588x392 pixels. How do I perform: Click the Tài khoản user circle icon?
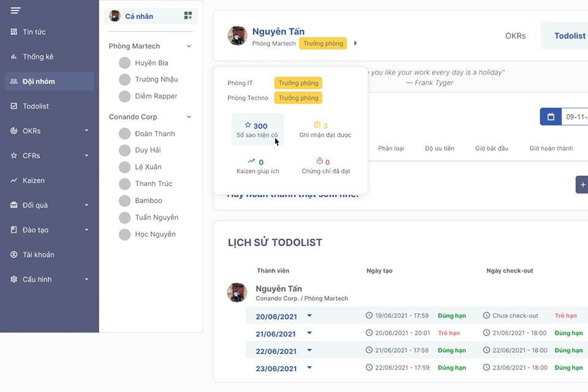(x=14, y=255)
